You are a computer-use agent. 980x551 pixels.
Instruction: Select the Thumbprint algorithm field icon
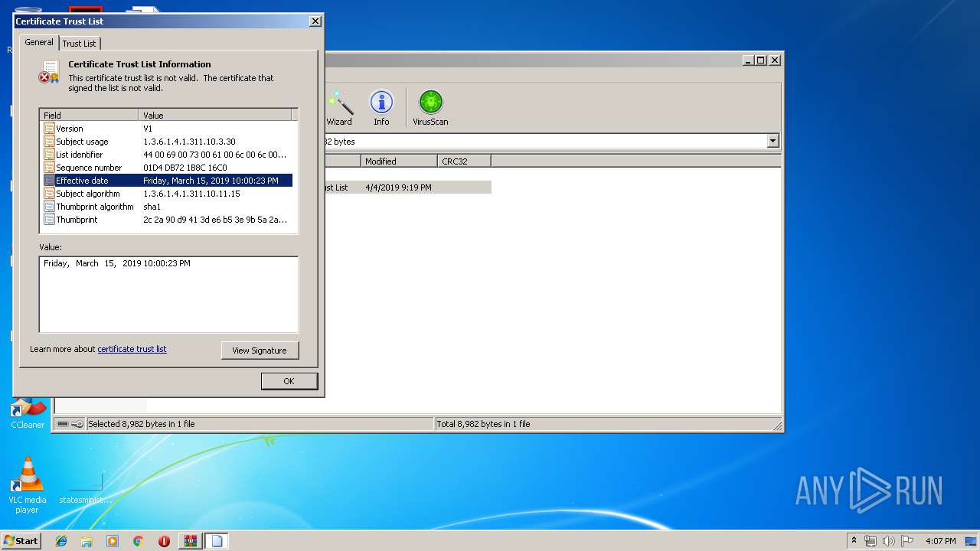coord(50,207)
